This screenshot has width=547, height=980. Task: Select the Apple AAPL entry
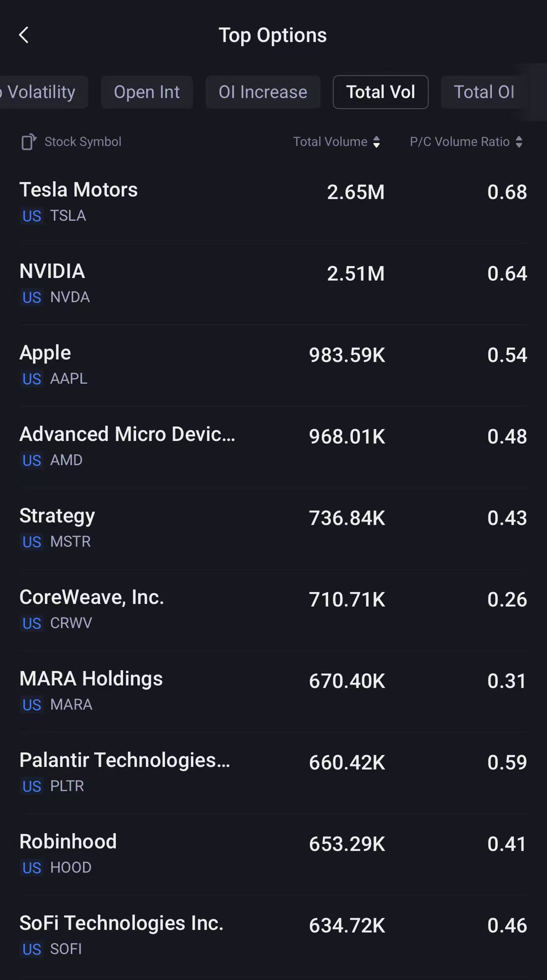(273, 365)
